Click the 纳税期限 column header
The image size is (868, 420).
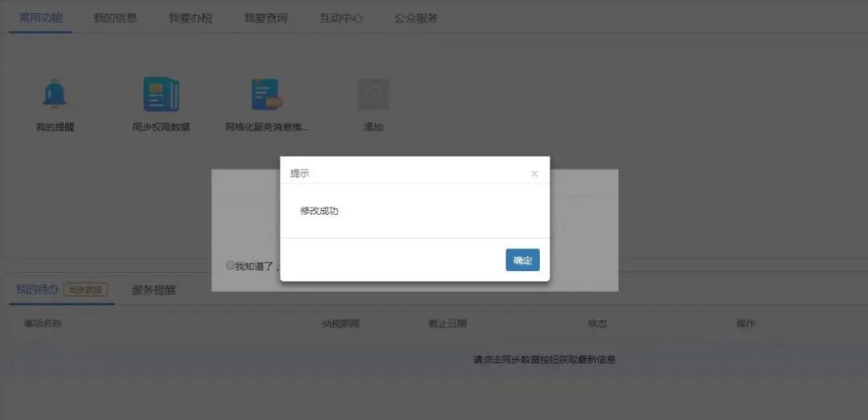(341, 323)
